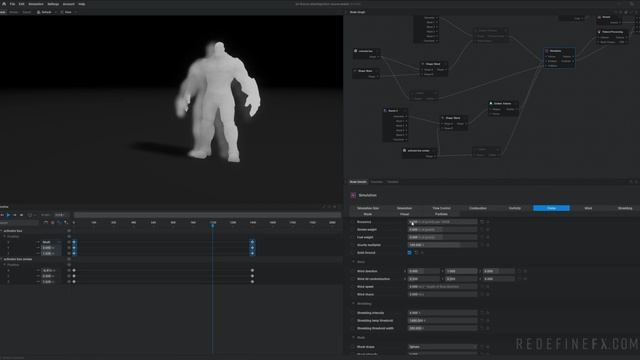Click the first icon right of the Mask shape dropdown
640x360 pixels.
(x=482, y=347)
